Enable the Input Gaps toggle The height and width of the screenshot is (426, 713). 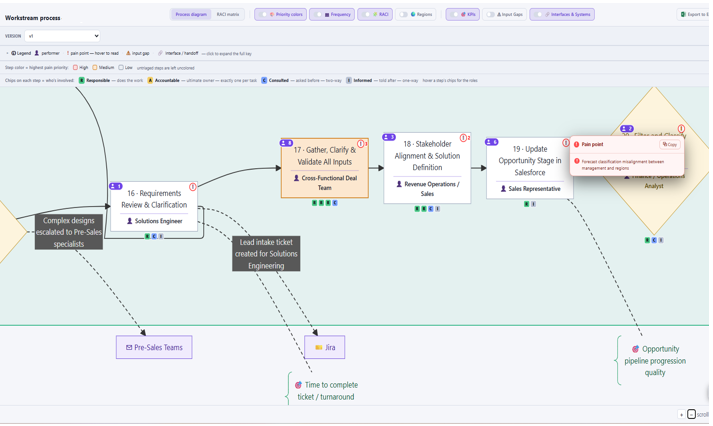point(504,15)
